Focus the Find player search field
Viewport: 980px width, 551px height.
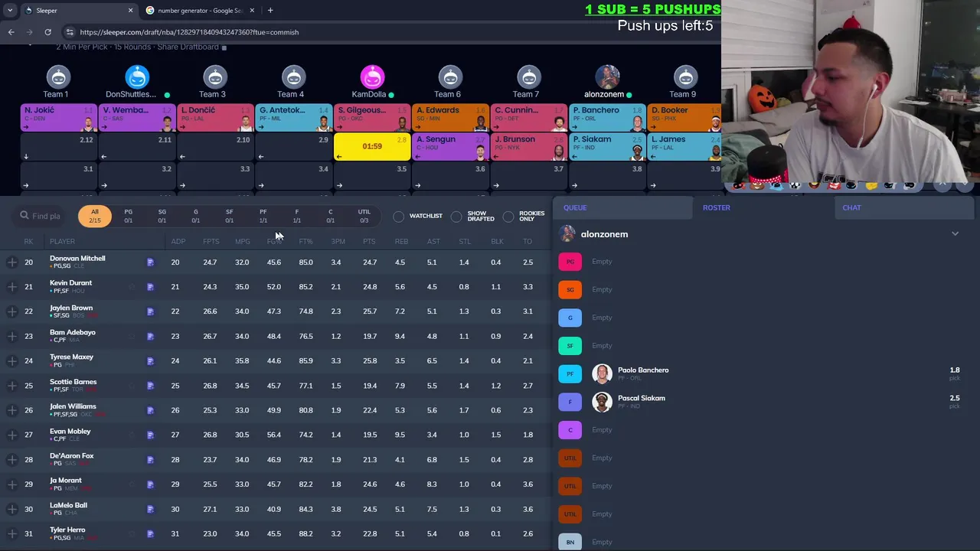(x=45, y=216)
